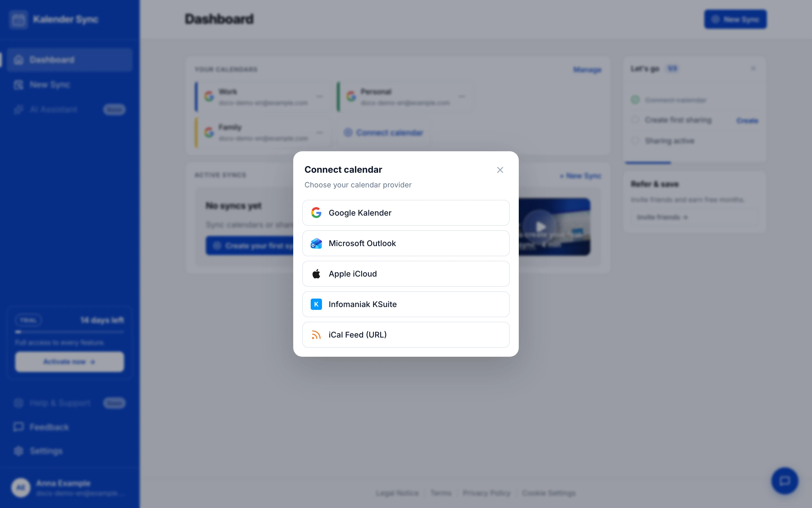Open Help & Support in sidebar
The height and width of the screenshot is (508, 812).
69,403
